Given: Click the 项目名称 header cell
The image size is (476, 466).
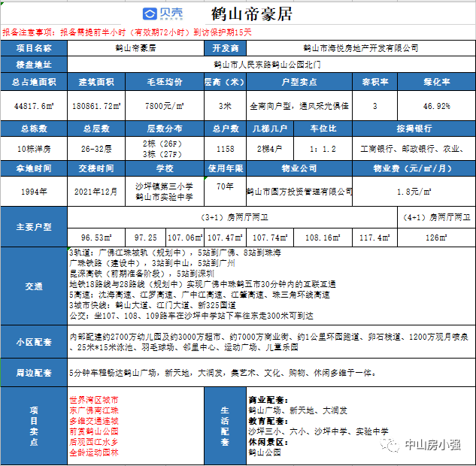Looking at the screenshot, I should pos(35,48).
